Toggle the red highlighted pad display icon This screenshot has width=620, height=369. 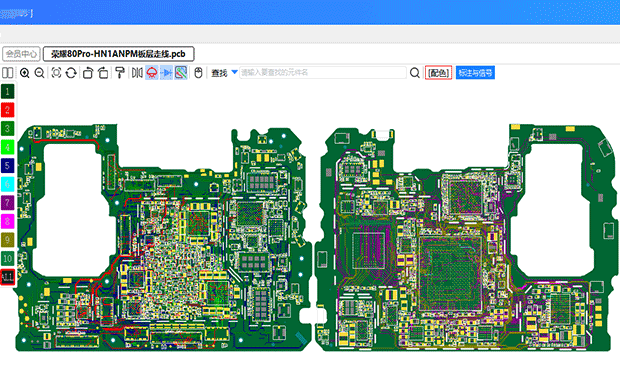(152, 73)
